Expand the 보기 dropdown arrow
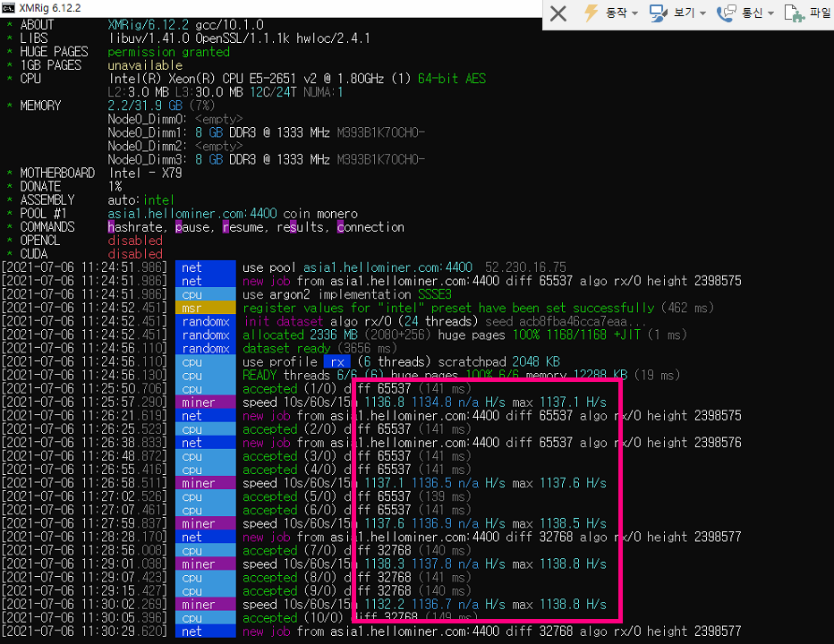Screen dimensions: 834x644 coord(702,13)
